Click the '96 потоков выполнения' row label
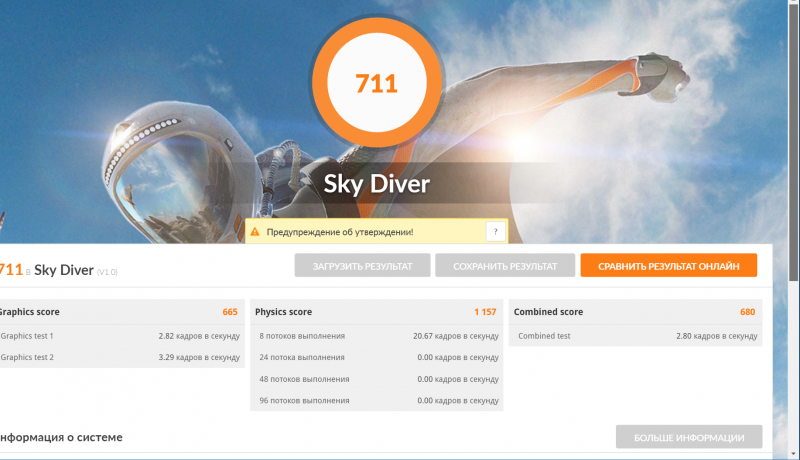The image size is (800, 460). (x=304, y=400)
